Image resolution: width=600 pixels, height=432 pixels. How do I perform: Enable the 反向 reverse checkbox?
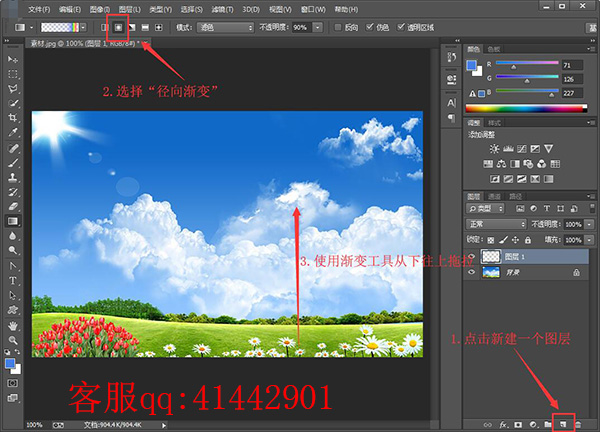(x=338, y=27)
